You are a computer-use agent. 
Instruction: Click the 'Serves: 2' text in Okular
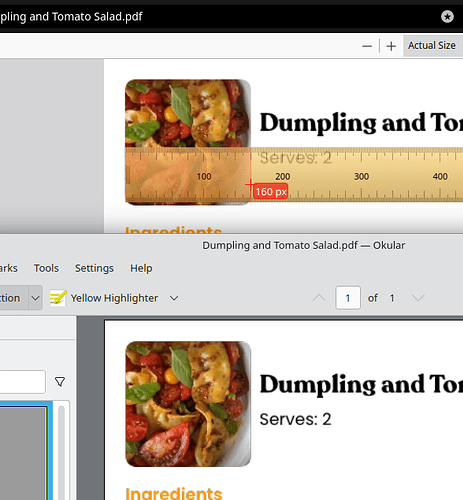point(295,419)
